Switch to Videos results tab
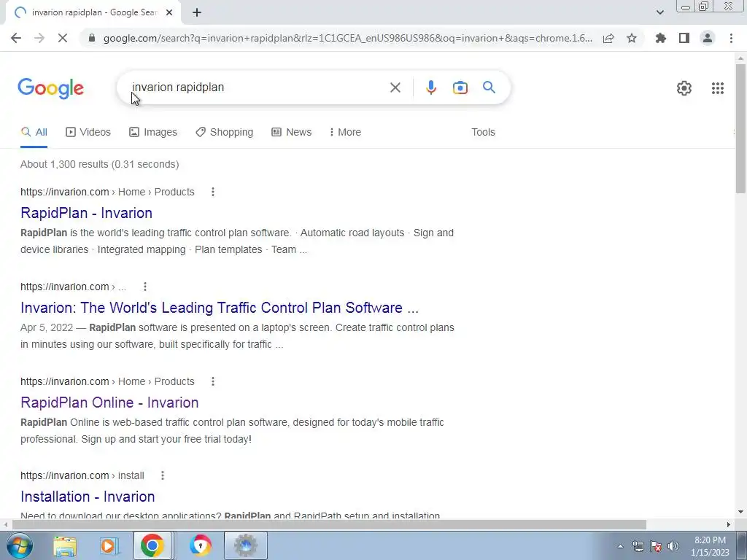This screenshot has width=747, height=560. 88,132
